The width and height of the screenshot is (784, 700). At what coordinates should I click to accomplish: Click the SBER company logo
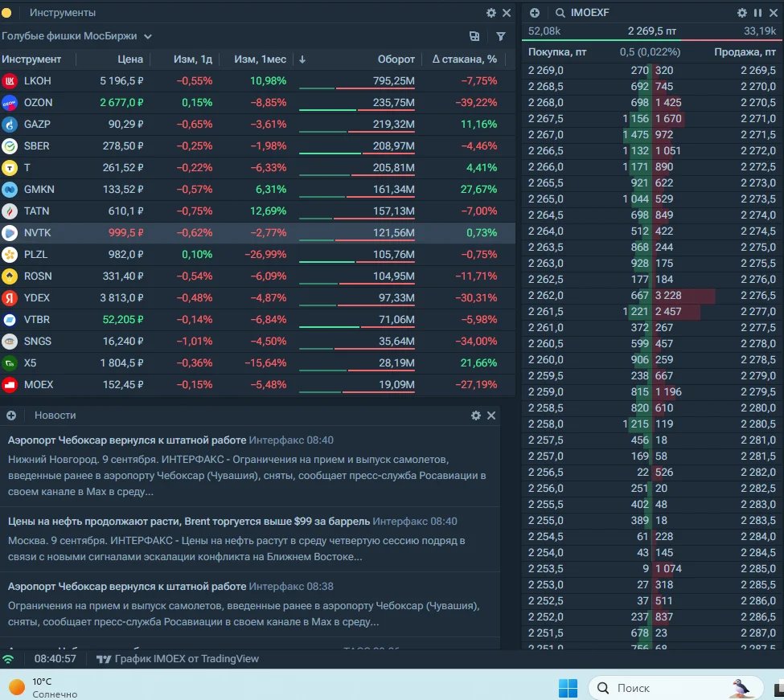(x=10, y=146)
